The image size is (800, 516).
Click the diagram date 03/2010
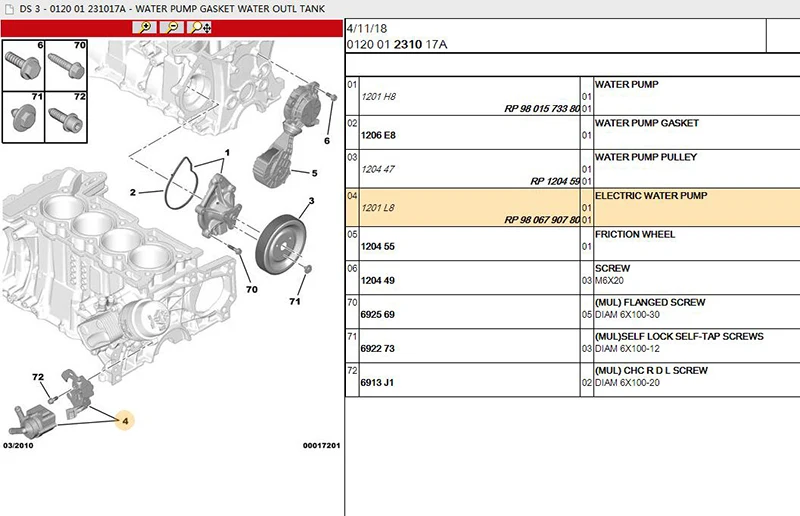pyautogui.click(x=18, y=446)
